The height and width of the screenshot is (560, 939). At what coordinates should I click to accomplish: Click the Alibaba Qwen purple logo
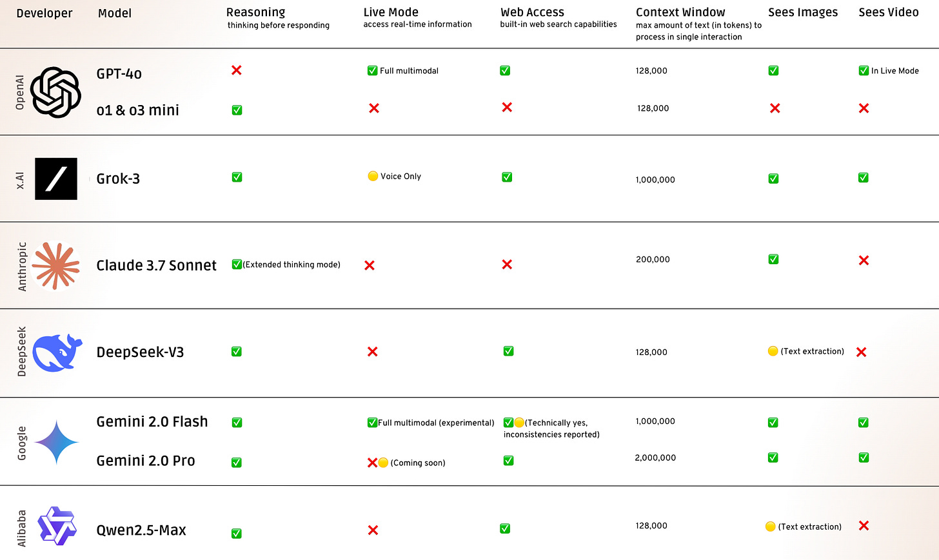click(x=57, y=526)
